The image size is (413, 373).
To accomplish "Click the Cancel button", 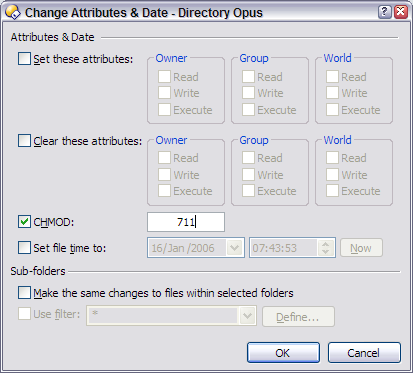I will pos(364,353).
